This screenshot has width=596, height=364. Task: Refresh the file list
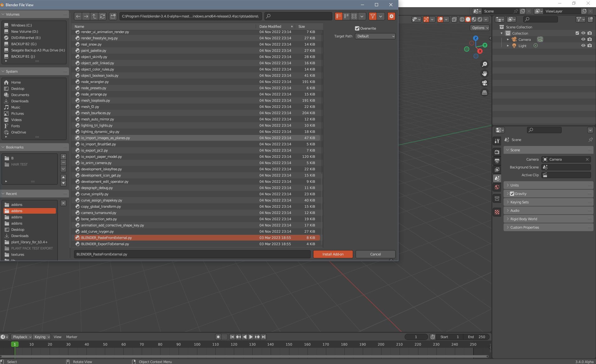click(x=102, y=16)
